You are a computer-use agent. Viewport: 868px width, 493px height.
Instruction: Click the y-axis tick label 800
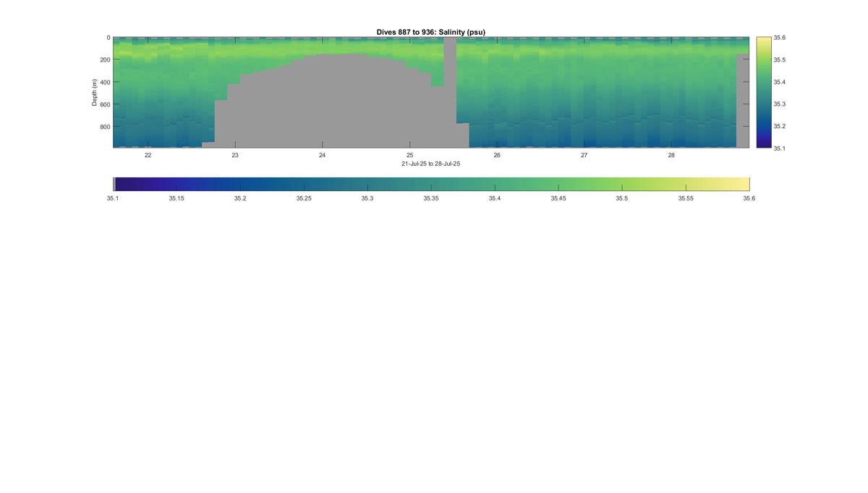pos(105,127)
